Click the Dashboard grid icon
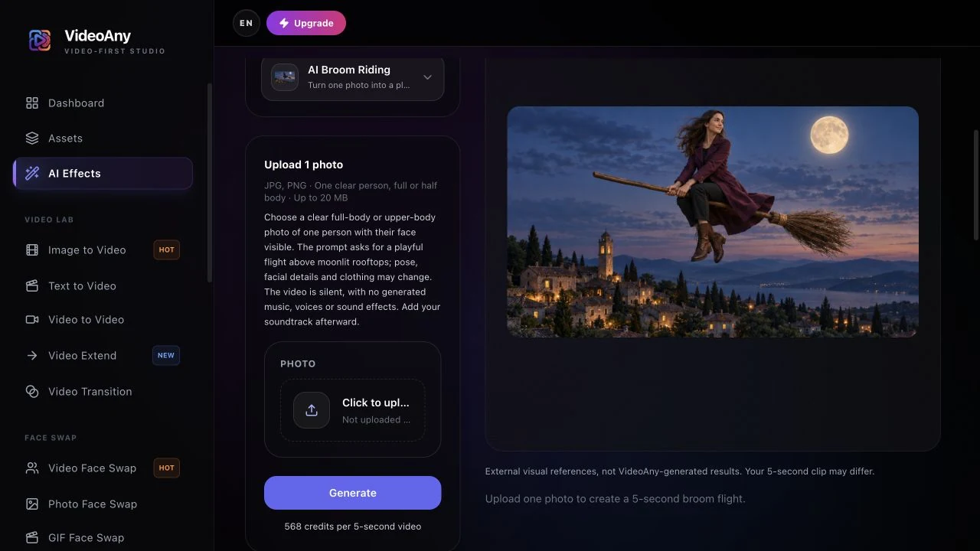Image resolution: width=980 pixels, height=551 pixels. [32, 103]
